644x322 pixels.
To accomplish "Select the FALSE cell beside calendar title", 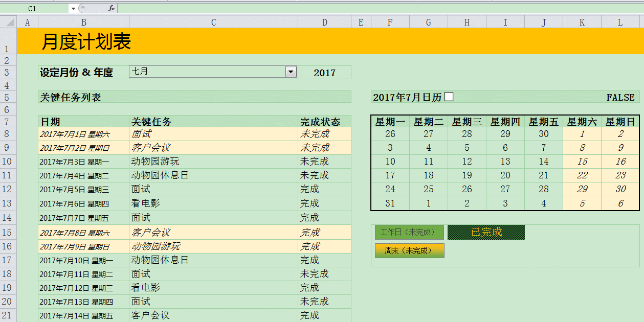I will 620,97.
